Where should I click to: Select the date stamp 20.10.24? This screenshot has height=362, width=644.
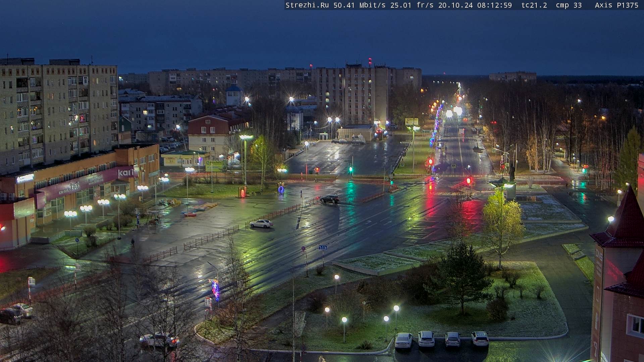pos(455,5)
